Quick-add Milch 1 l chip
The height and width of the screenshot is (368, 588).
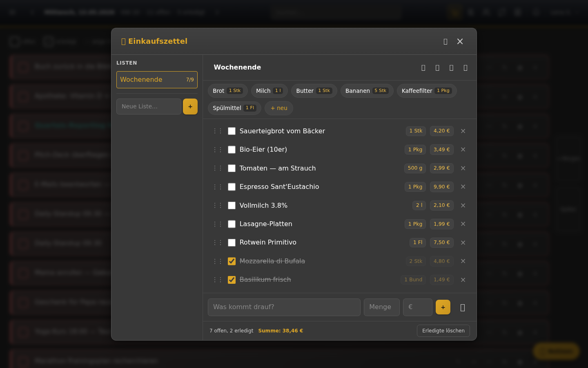point(269,91)
